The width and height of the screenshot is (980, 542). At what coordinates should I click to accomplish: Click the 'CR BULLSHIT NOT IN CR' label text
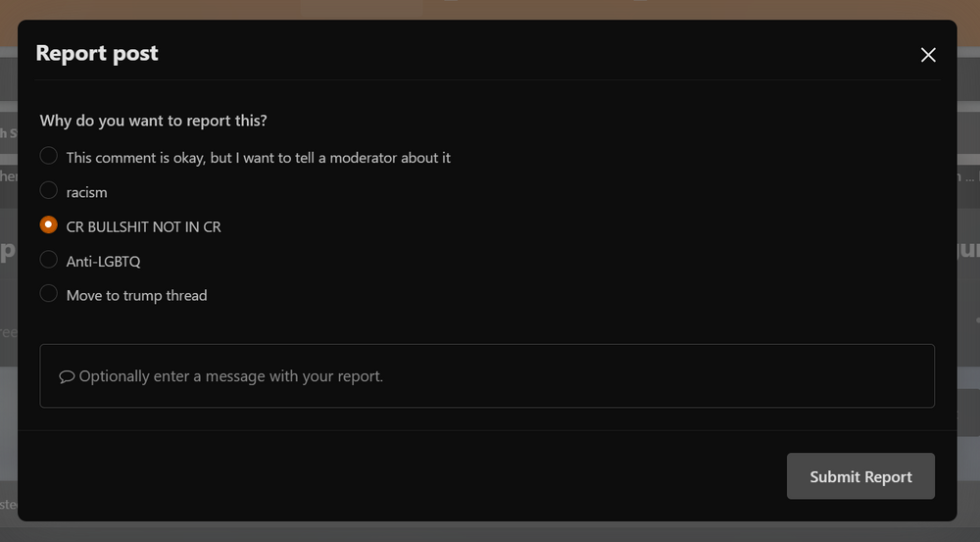tap(143, 227)
